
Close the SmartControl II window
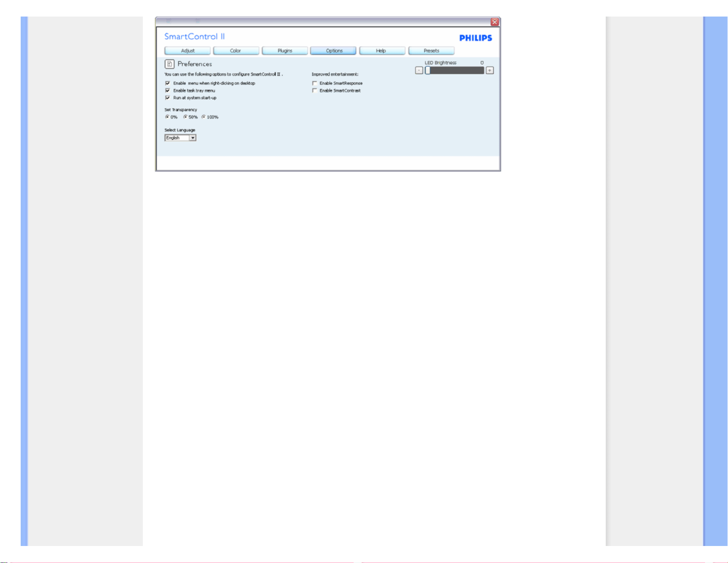click(x=495, y=22)
